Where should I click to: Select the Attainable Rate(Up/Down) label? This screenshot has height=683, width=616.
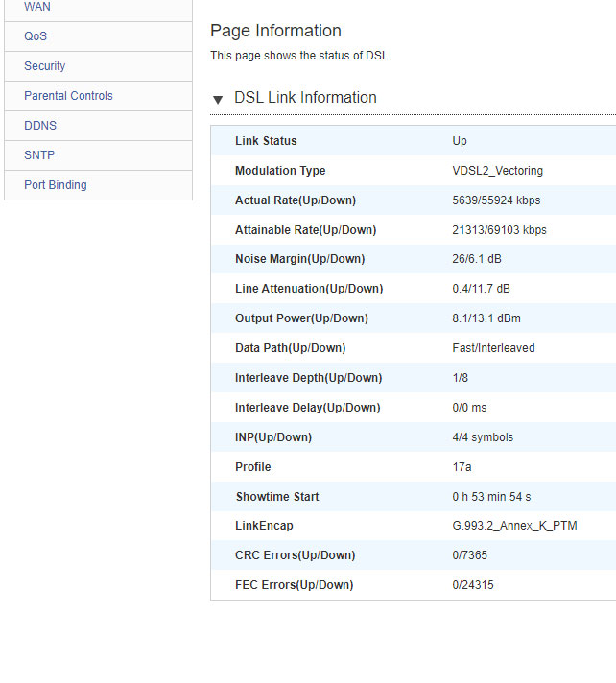[x=305, y=230]
